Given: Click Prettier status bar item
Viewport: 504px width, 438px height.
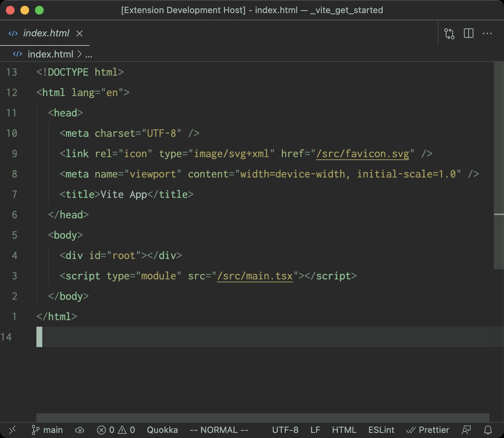Looking at the screenshot, I should pyautogui.click(x=428, y=430).
